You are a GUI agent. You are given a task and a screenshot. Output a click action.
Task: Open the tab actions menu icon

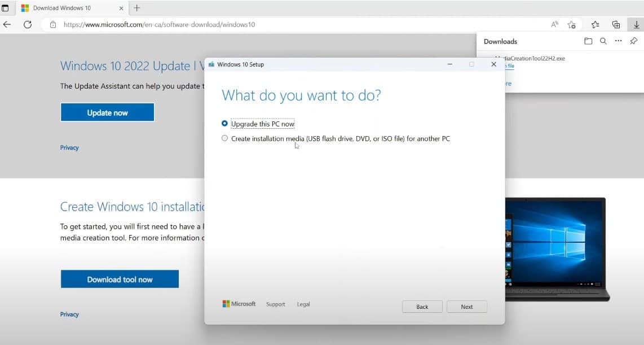click(x=5, y=8)
